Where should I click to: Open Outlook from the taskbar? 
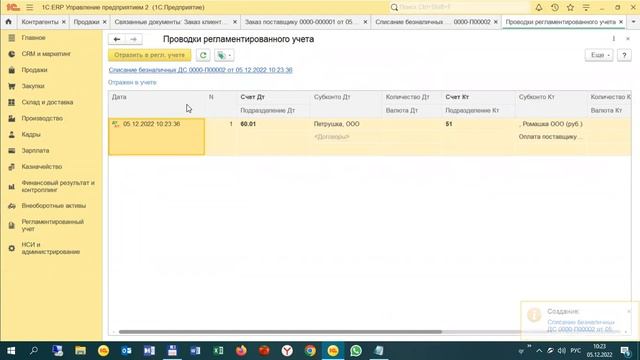click(x=126, y=351)
